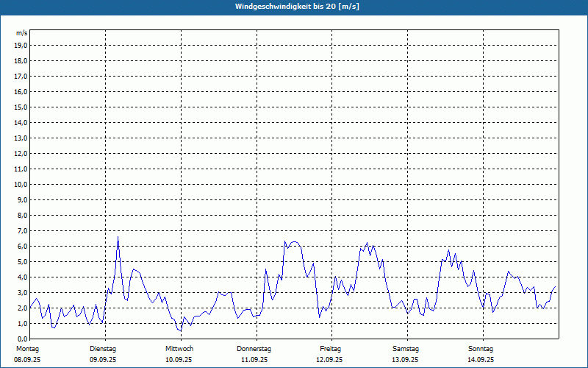
Task: Click the 5,0 y-axis tick label
Action: point(21,261)
